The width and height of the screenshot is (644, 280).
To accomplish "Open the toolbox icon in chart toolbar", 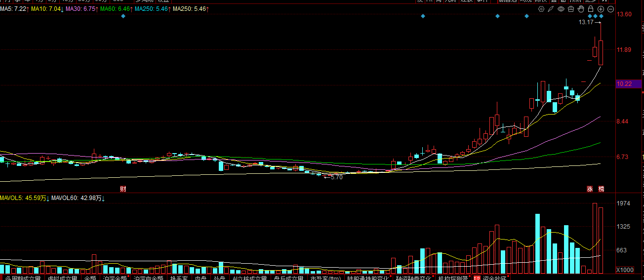I will pos(571,9).
